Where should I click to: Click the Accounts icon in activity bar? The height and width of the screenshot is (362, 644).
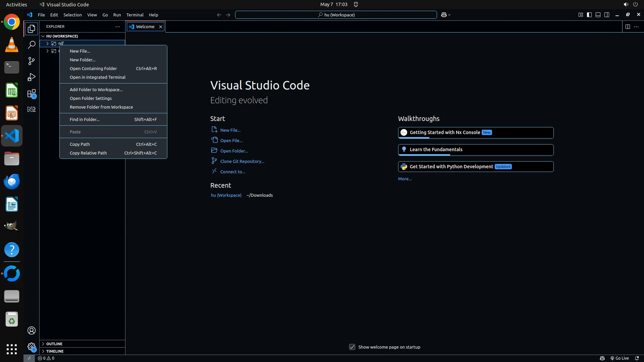click(x=31, y=330)
